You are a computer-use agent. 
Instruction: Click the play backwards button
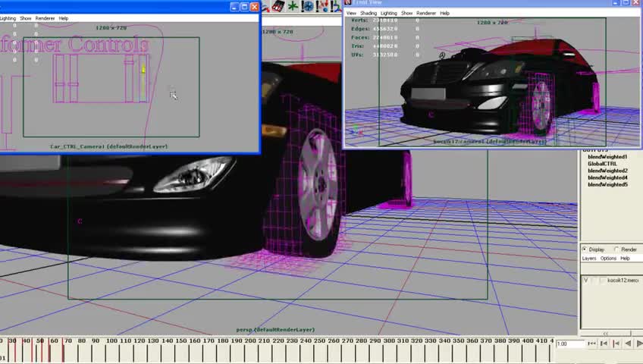tap(628, 344)
